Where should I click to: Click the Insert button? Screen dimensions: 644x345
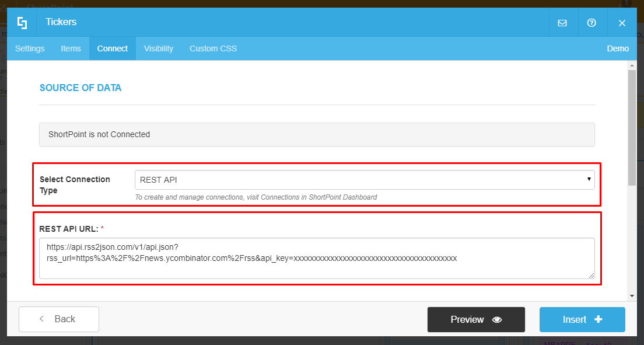[x=582, y=319]
